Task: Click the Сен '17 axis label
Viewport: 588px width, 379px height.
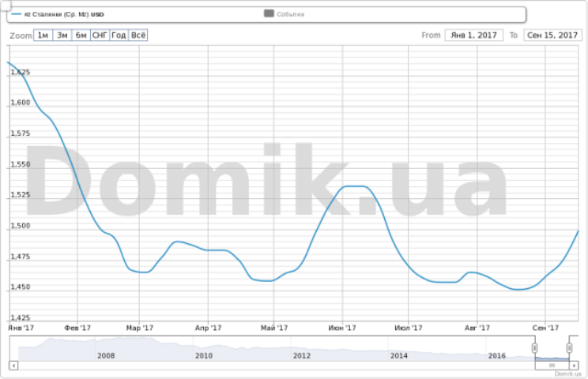Action: [x=545, y=328]
